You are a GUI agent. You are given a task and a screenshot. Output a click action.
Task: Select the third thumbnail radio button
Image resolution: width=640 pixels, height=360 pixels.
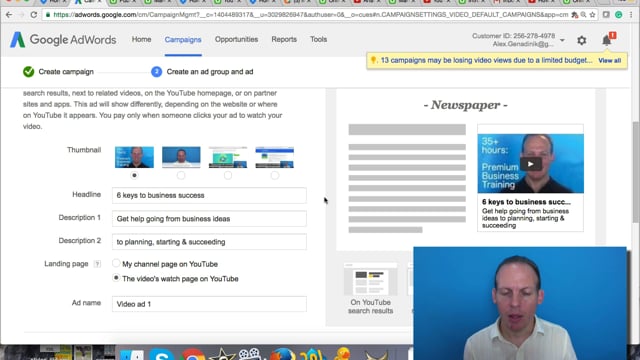coord(228,176)
